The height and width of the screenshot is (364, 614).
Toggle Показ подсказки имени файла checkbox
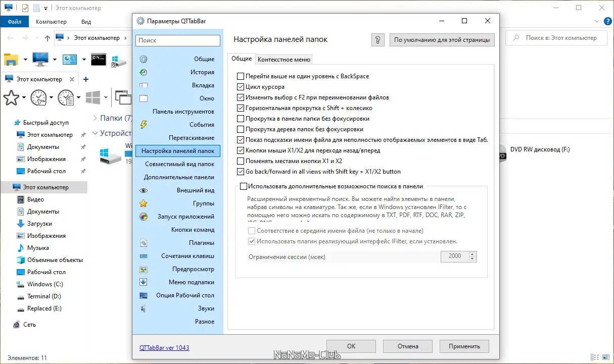241,140
